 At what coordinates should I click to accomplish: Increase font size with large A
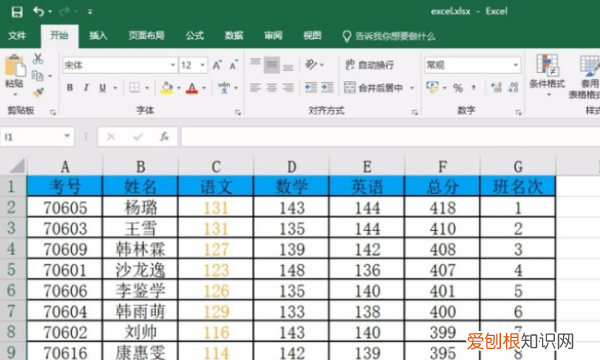tap(217, 65)
